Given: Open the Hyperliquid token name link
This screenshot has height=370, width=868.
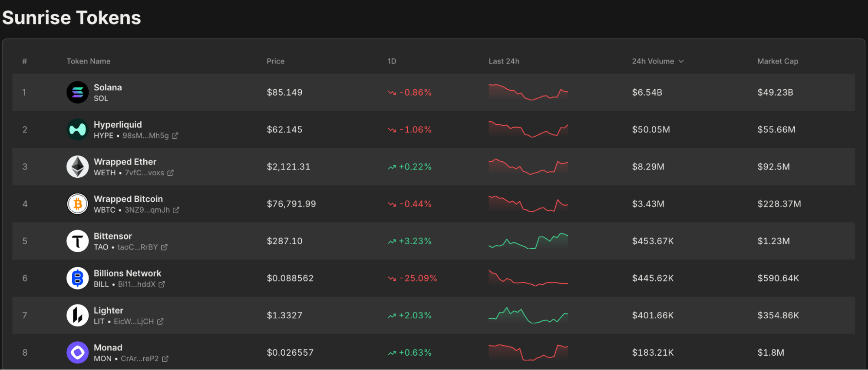Looking at the screenshot, I should tap(118, 125).
